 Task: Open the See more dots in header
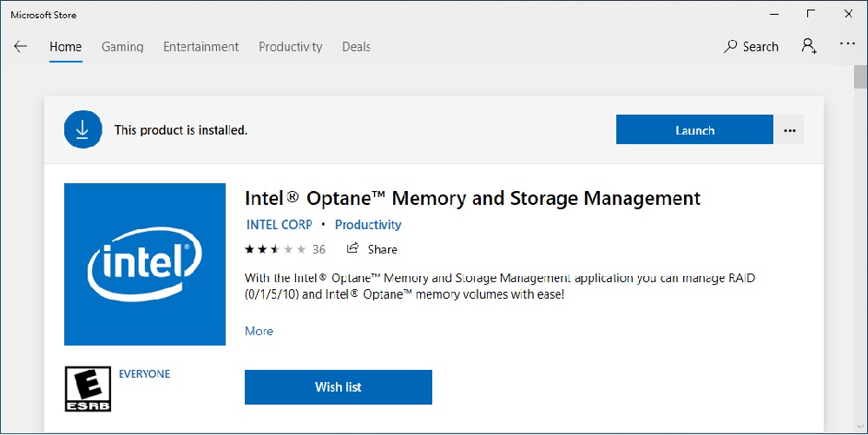pyautogui.click(x=847, y=45)
